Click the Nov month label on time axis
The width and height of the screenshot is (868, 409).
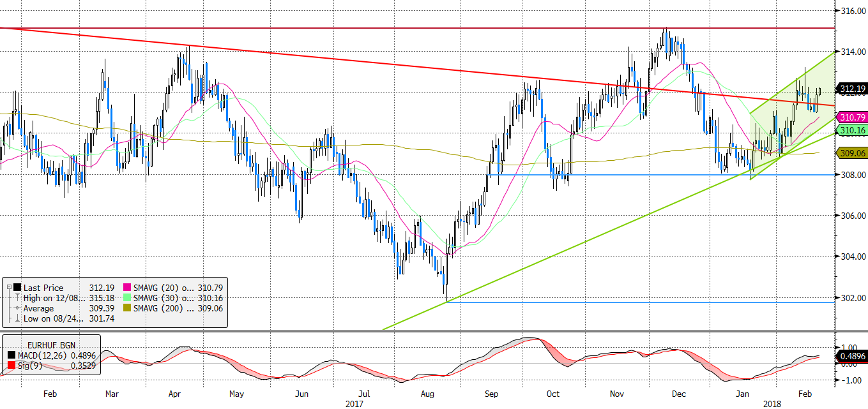617,394
